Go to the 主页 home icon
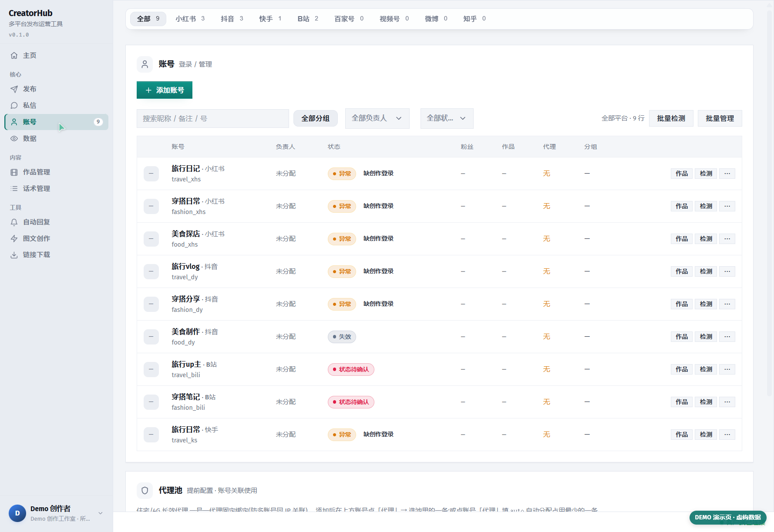Viewport: 774px width, 532px height. pos(14,56)
